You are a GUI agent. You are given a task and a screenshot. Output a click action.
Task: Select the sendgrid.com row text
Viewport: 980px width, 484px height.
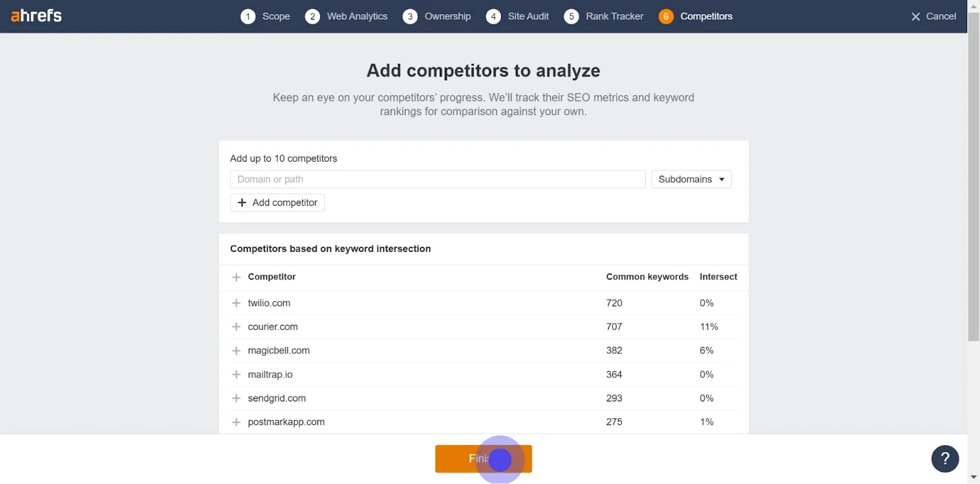[x=277, y=398]
